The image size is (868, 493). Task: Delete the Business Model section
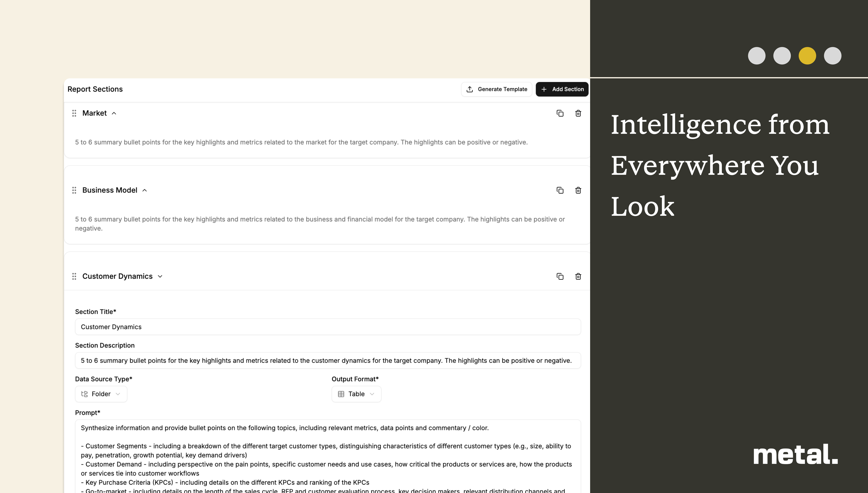tap(578, 190)
